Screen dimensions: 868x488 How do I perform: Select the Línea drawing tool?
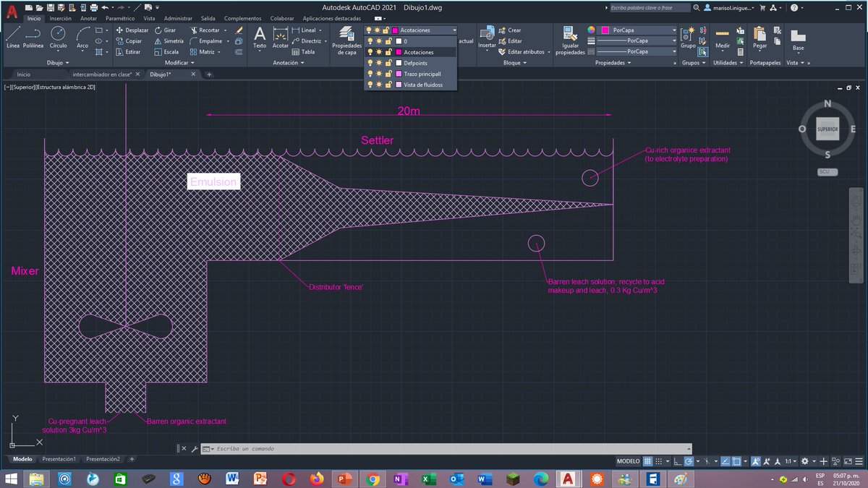pos(12,38)
